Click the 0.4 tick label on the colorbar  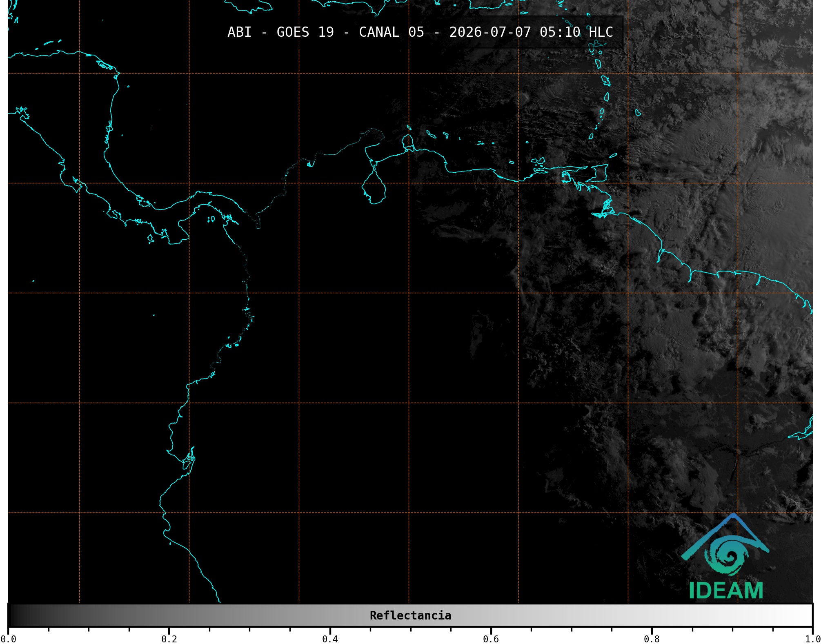(x=330, y=639)
